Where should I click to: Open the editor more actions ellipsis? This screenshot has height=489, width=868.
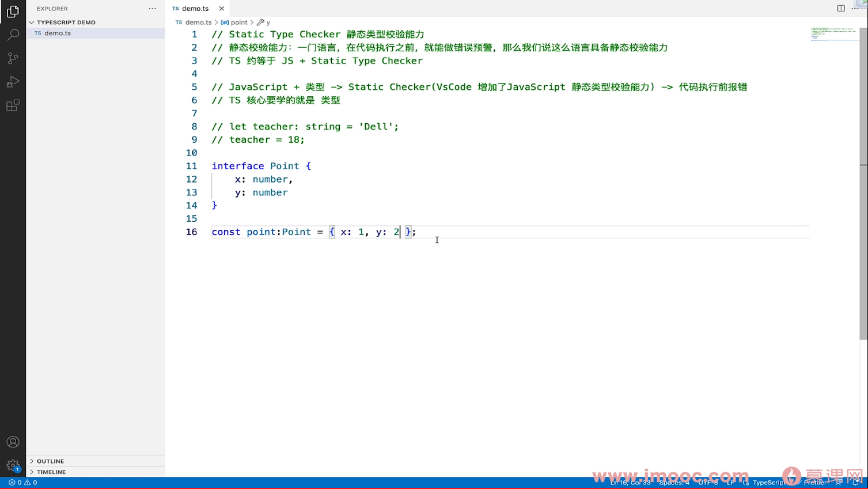pyautogui.click(x=855, y=9)
